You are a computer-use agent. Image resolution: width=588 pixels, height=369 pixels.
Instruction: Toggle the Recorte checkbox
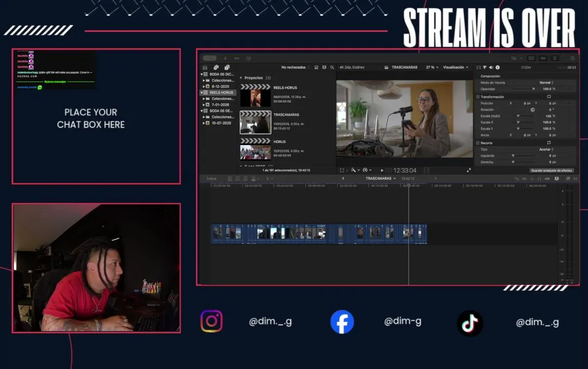478,143
